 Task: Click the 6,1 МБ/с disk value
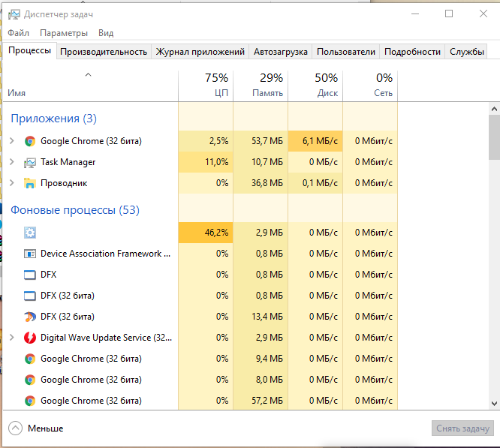(x=320, y=141)
